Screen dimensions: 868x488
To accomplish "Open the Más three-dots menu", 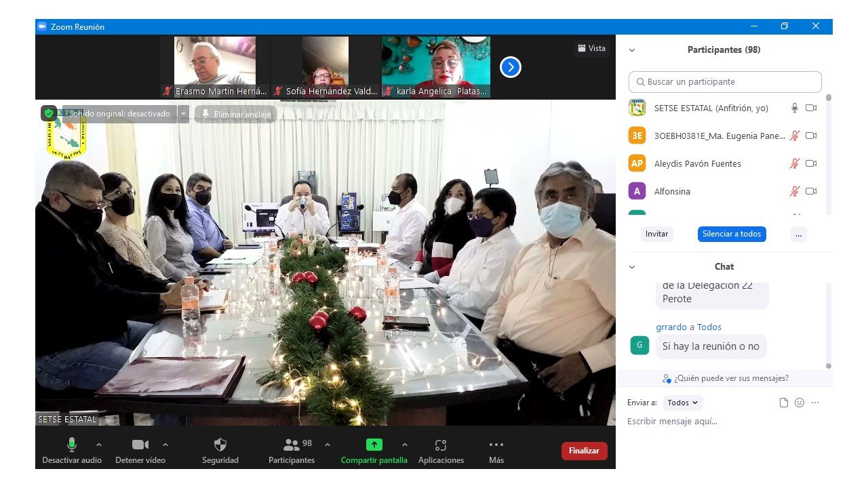I will tap(496, 445).
